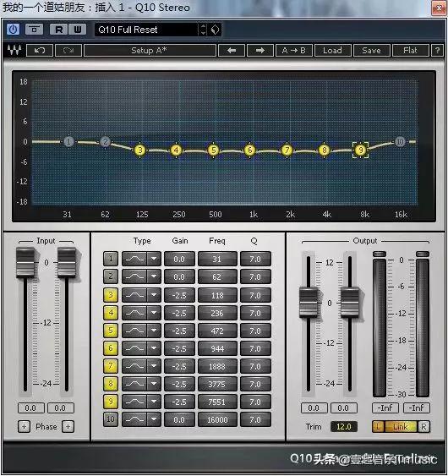Select band 3 node on the EQ graph

tap(140, 150)
